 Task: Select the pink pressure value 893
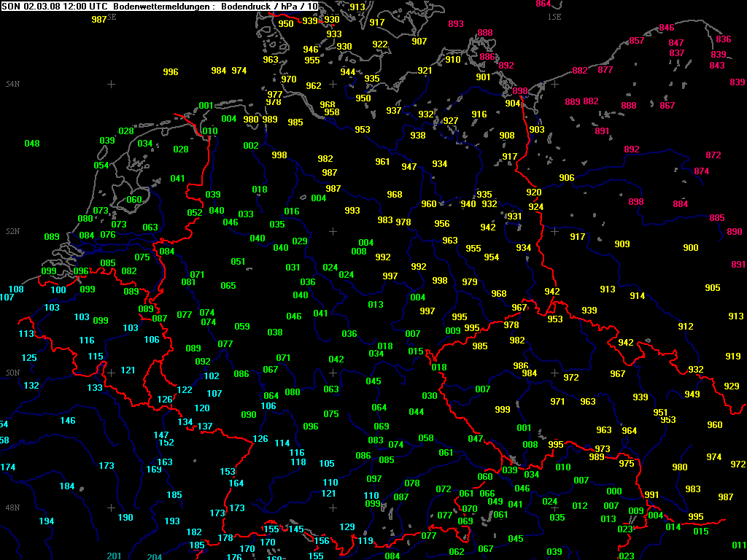(x=456, y=24)
